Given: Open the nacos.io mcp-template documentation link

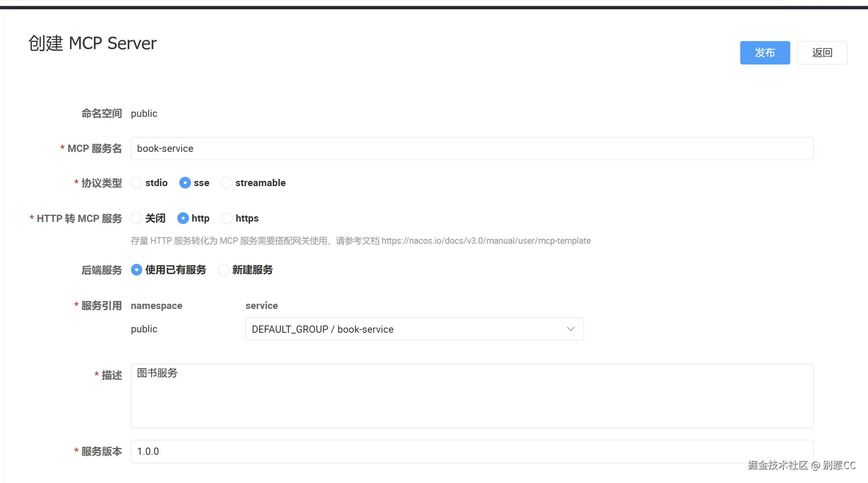Looking at the screenshot, I should [486, 241].
